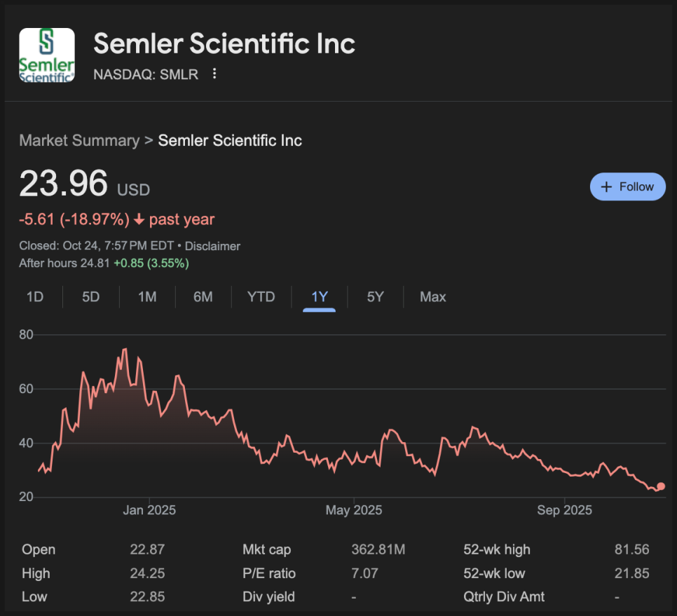Switch chart to 1D range

pos(35,296)
